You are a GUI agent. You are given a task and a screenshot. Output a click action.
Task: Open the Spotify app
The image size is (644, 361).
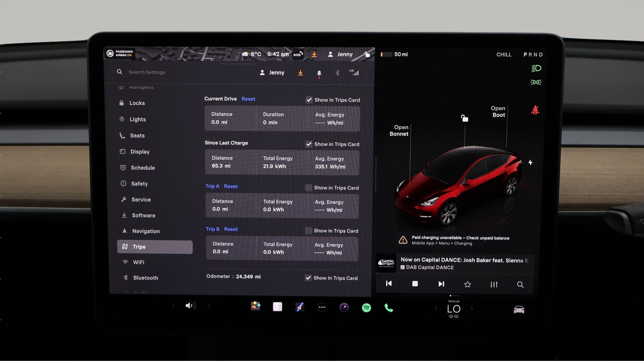tap(366, 307)
